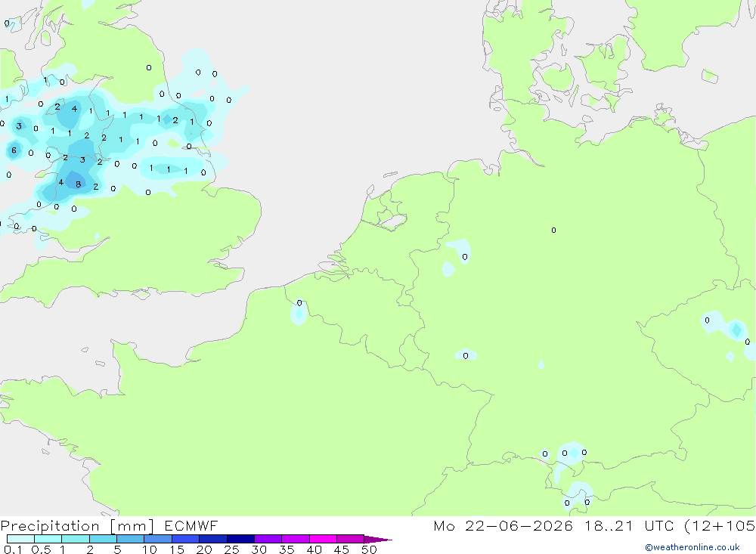
Task: Click the navy swatch between 25 and 30
Action: pyautogui.click(x=240, y=539)
